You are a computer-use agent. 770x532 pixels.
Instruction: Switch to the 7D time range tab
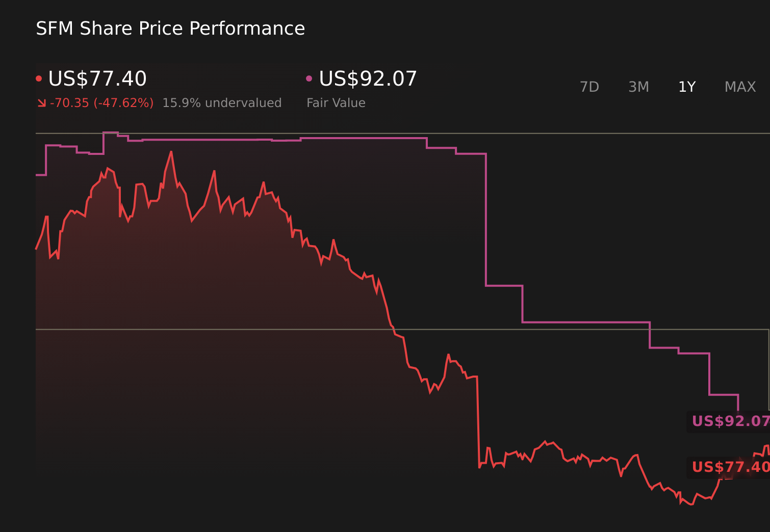tap(590, 87)
